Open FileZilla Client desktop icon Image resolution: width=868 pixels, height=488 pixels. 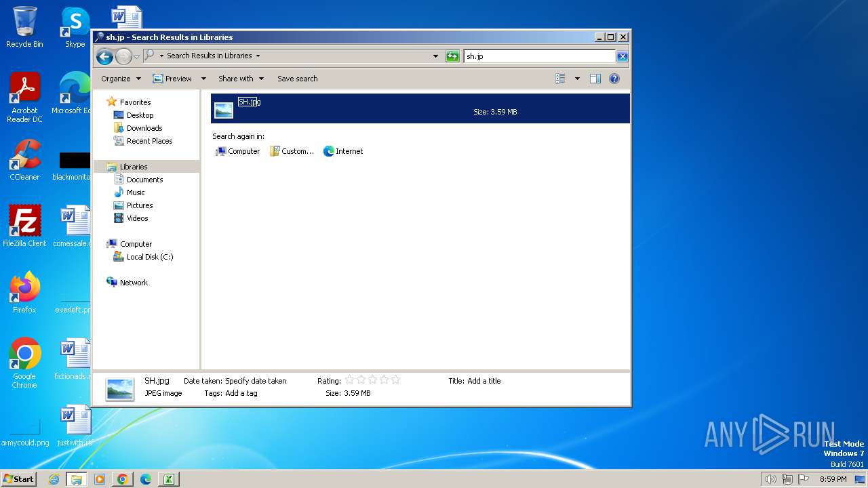[24, 226]
